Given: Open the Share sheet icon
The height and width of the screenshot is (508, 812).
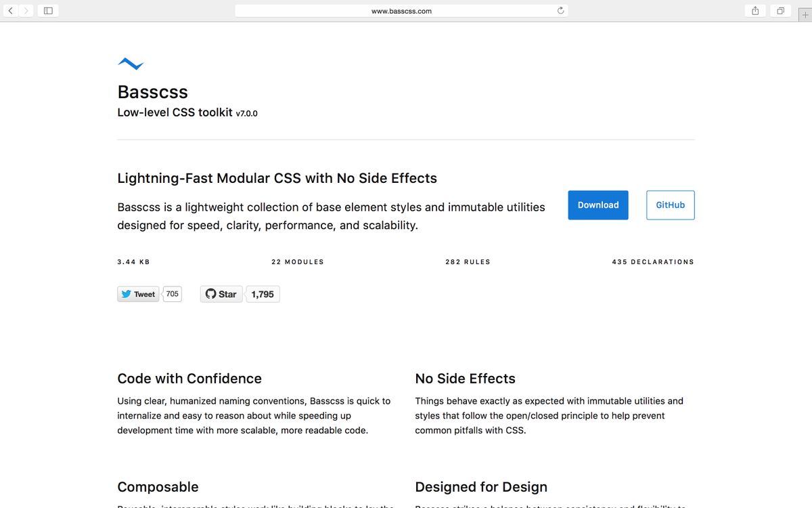Looking at the screenshot, I should 755,11.
